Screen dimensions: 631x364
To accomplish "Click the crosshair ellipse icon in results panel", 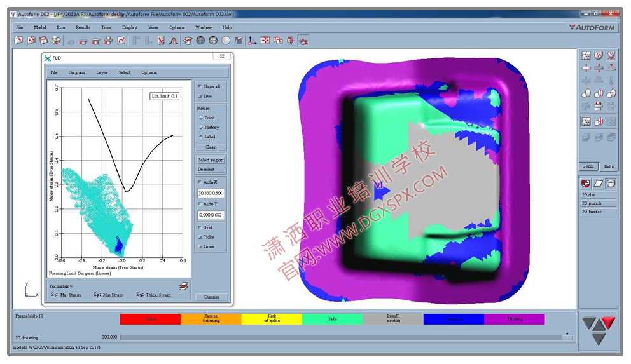I will coord(599,121).
